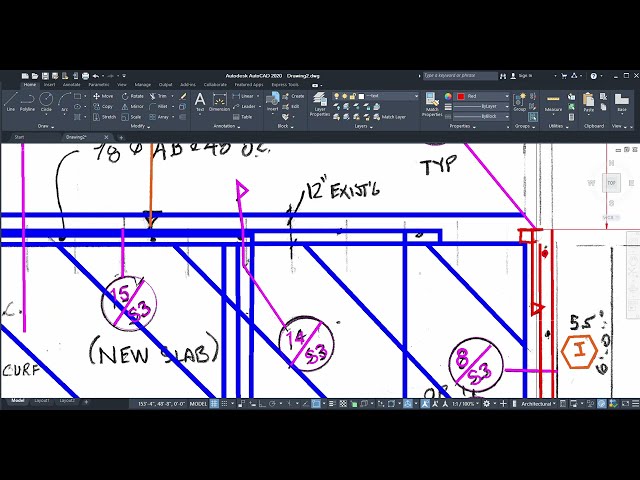Open the Insert ribbon tab

click(x=49, y=85)
